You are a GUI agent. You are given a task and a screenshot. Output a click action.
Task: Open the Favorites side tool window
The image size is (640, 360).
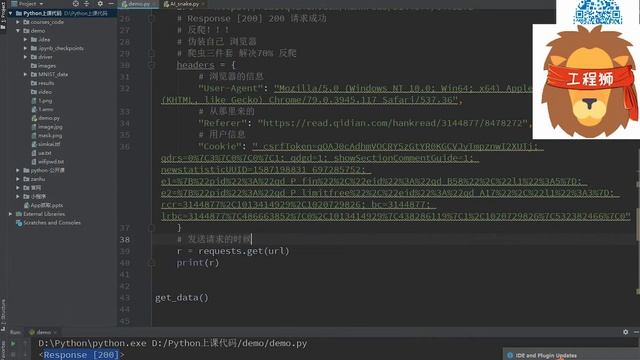(x=3, y=349)
